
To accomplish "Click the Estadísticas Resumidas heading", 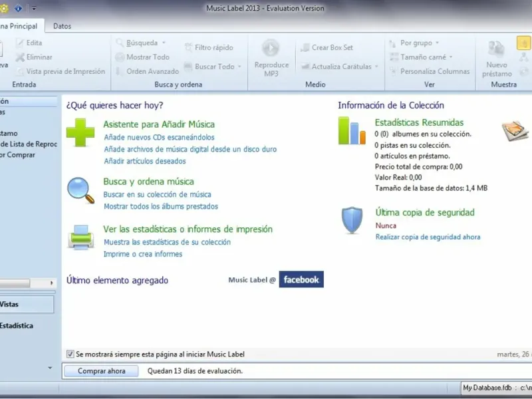I will point(420,122).
